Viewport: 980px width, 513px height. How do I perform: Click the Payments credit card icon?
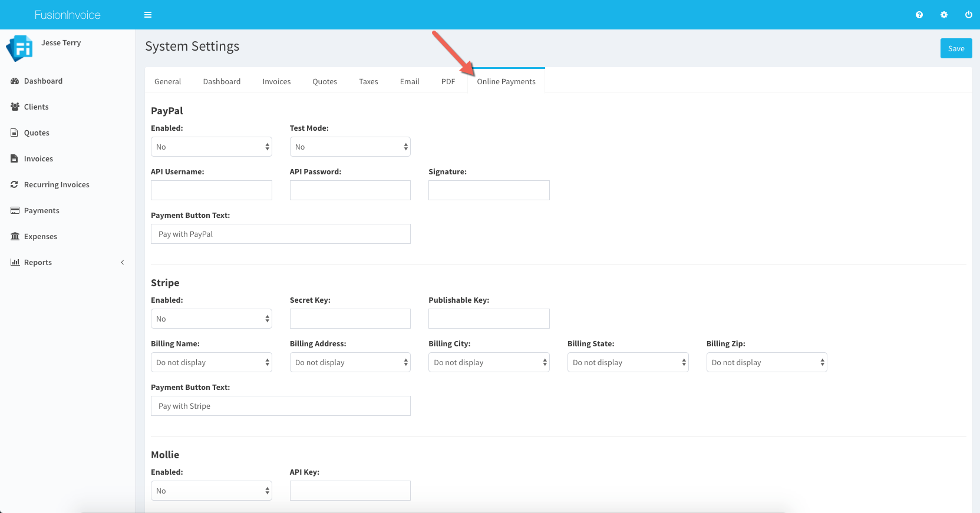[15, 210]
